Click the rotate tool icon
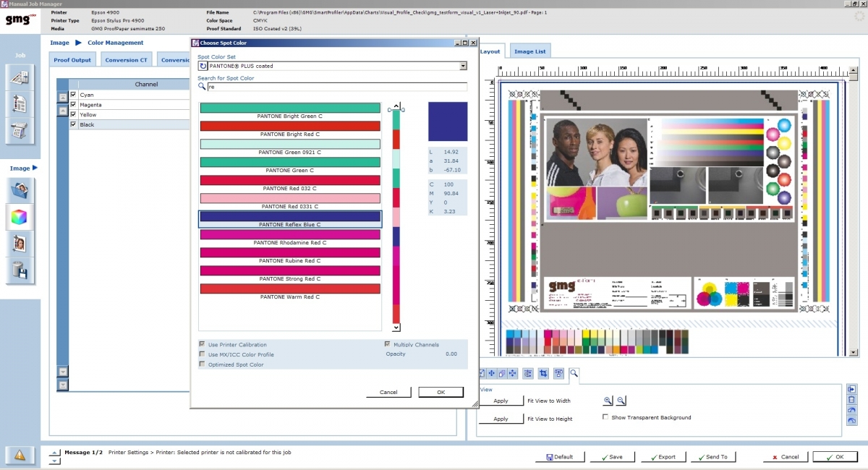 [x=528, y=373]
